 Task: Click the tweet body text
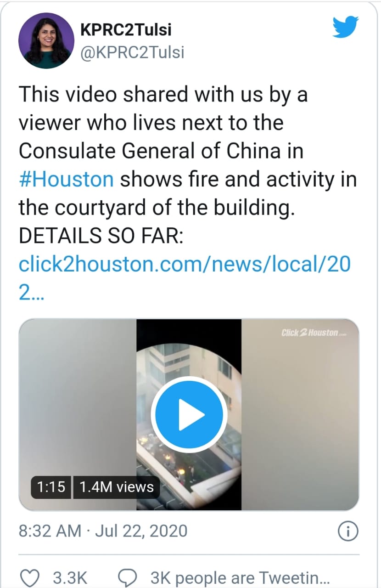[187, 165]
